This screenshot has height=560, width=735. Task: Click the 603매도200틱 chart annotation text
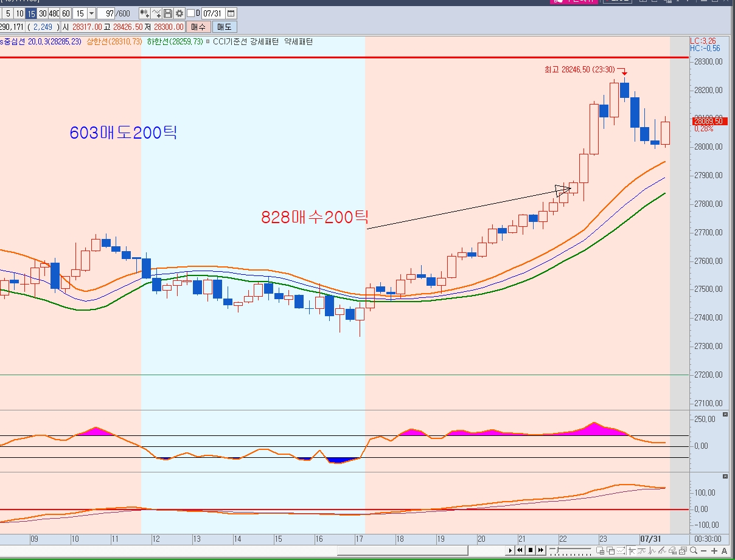tap(124, 133)
